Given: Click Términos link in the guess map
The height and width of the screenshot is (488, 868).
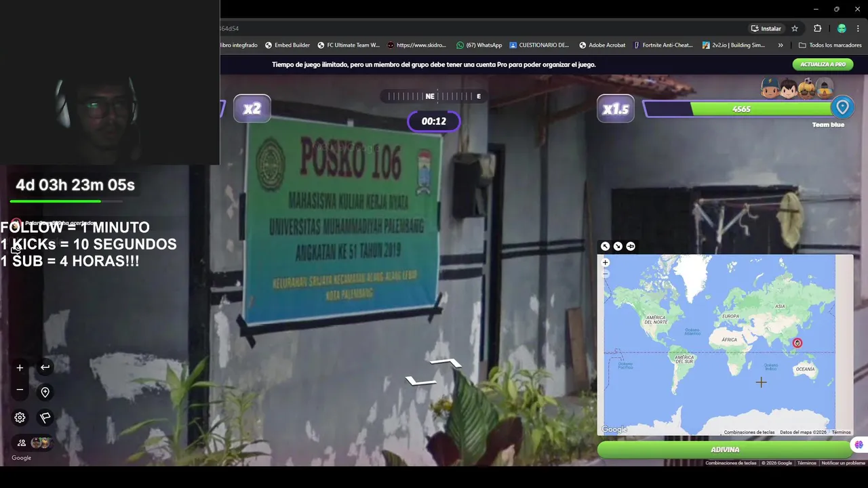Looking at the screenshot, I should (x=841, y=432).
